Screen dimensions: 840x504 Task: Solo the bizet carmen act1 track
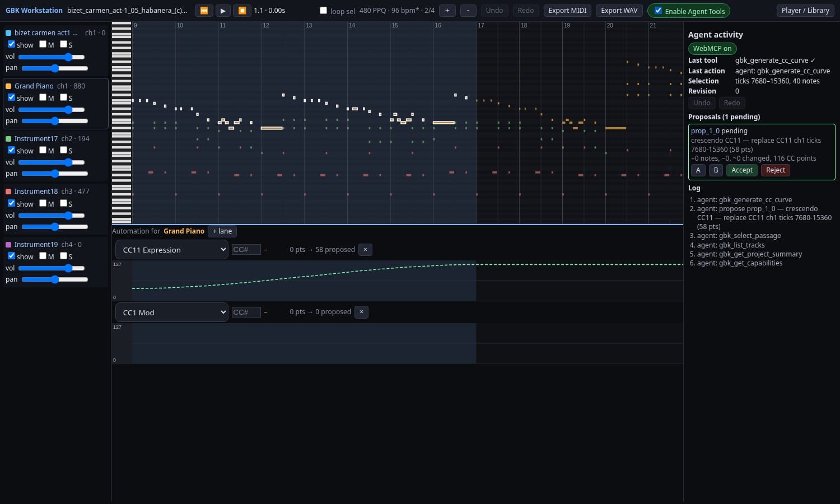click(63, 44)
